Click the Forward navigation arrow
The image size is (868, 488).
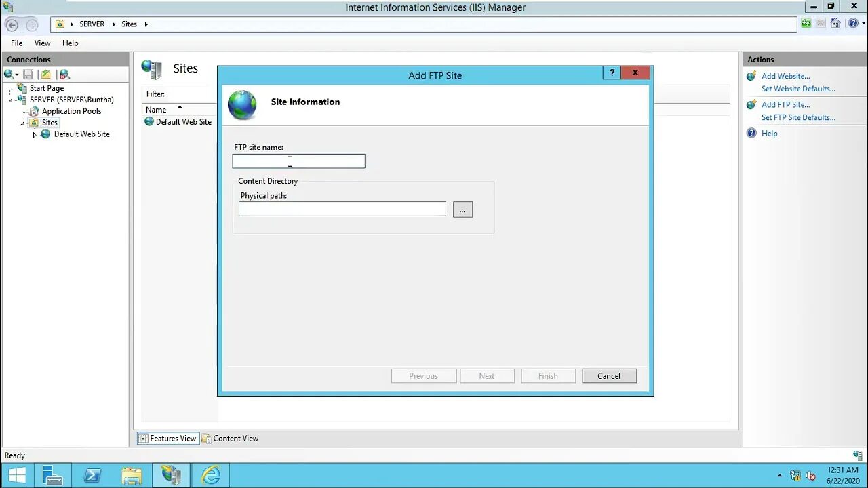pos(32,25)
